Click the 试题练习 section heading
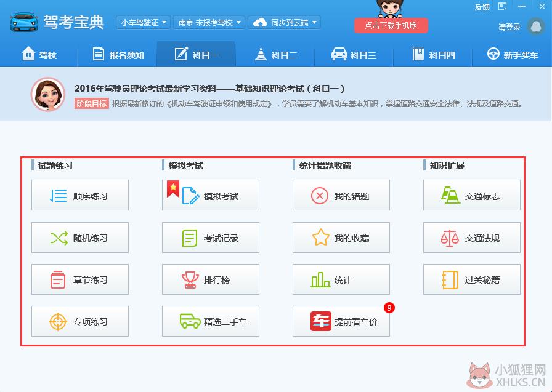This screenshot has width=552, height=392. point(55,166)
